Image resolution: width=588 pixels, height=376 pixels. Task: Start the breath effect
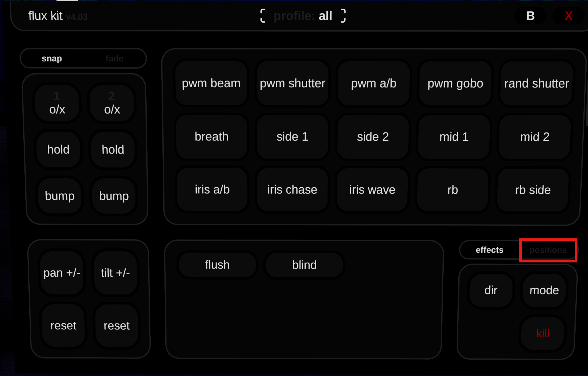(x=211, y=136)
